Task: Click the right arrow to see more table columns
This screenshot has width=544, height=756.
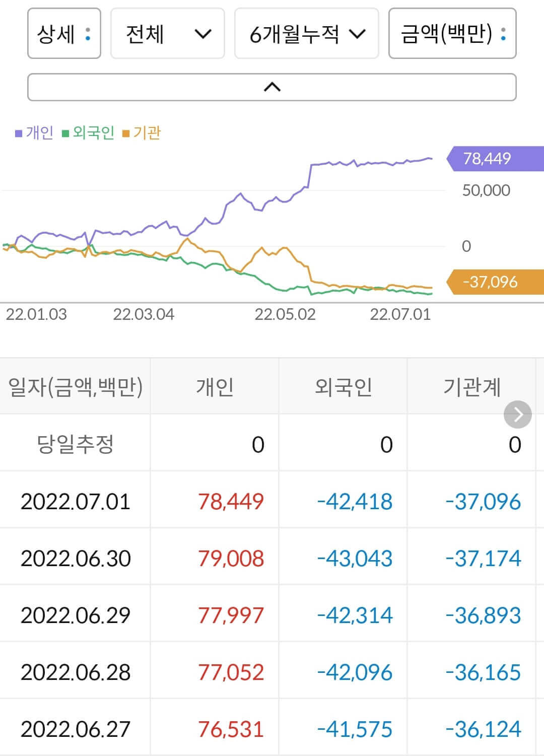Action: click(x=517, y=415)
